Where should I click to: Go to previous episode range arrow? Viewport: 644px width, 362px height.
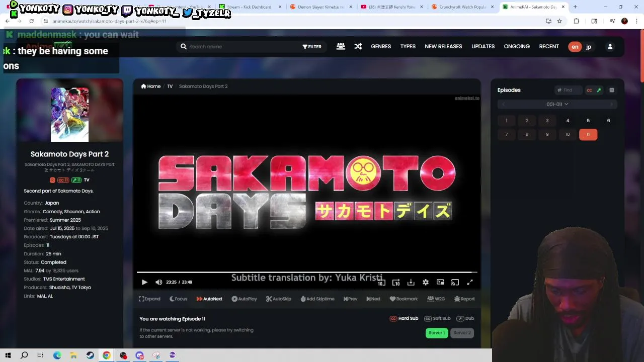pos(503,104)
